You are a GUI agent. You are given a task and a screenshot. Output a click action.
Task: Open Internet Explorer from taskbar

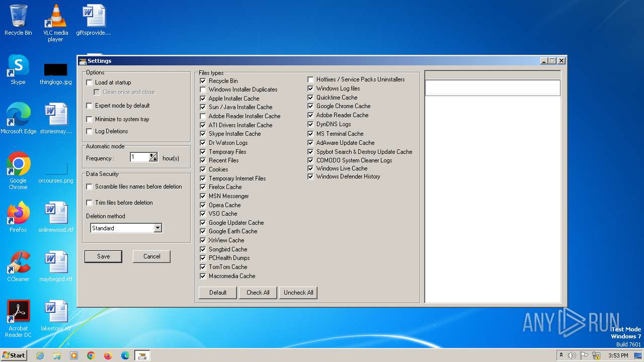(40, 355)
